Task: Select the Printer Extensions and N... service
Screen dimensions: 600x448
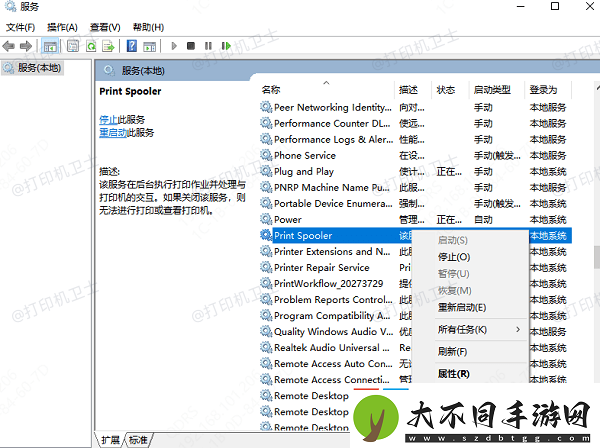Action: [332, 251]
